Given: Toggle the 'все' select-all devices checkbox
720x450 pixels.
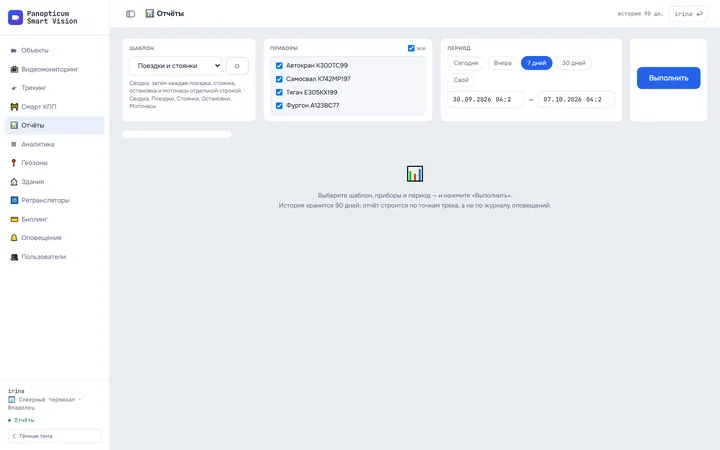Looking at the screenshot, I should pyautogui.click(x=411, y=48).
